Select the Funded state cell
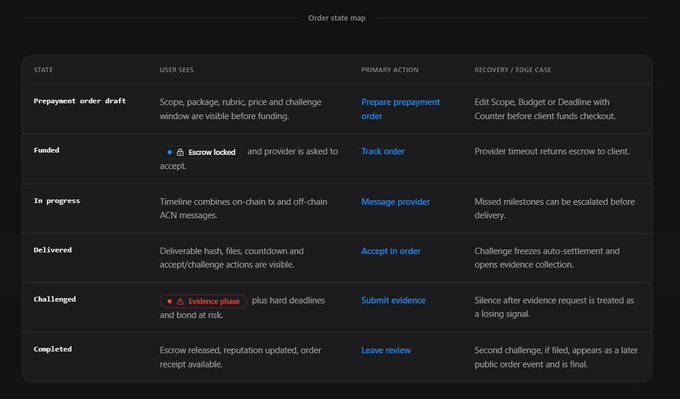This screenshot has height=399, width=680. 46,150
